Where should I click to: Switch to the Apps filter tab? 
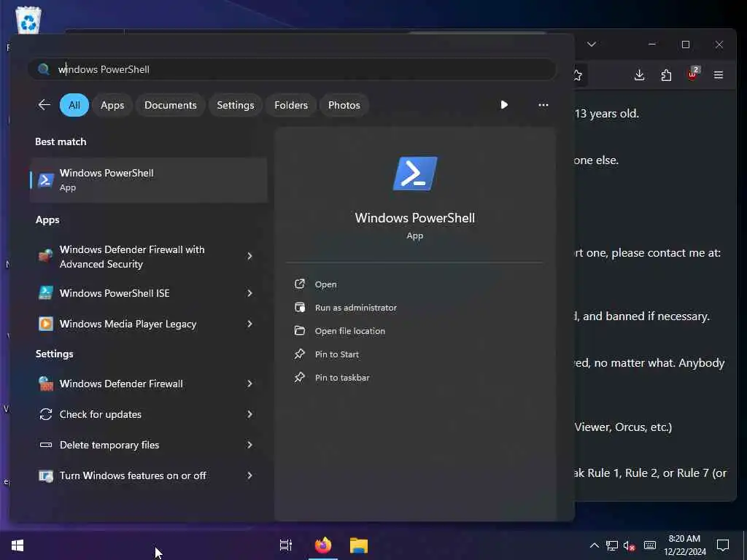click(x=112, y=105)
